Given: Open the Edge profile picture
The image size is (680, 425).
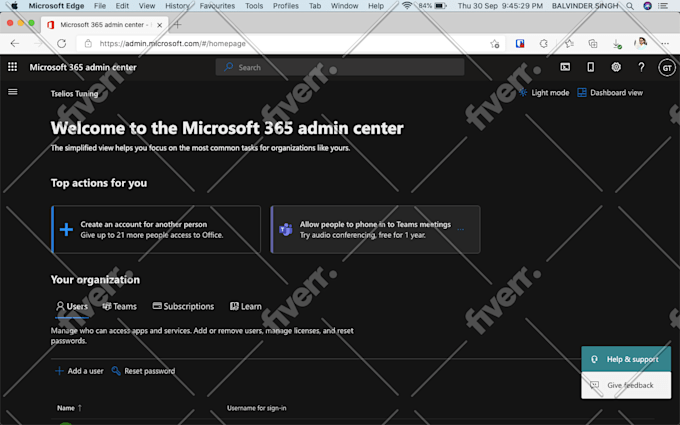Looking at the screenshot, I should pyautogui.click(x=641, y=43).
